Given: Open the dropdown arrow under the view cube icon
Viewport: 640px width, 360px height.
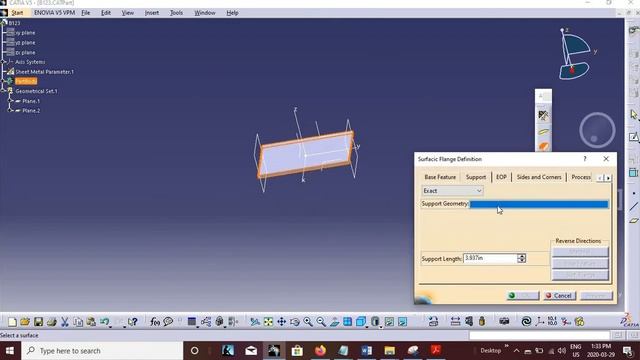Looking at the screenshot, I should point(367,327).
